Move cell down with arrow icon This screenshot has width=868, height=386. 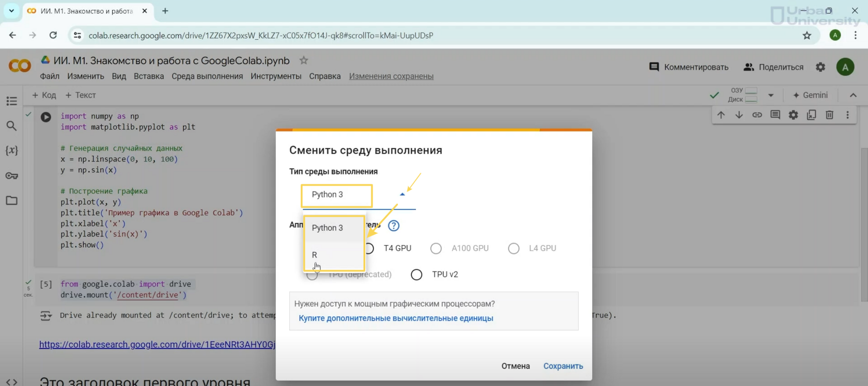[739, 115]
